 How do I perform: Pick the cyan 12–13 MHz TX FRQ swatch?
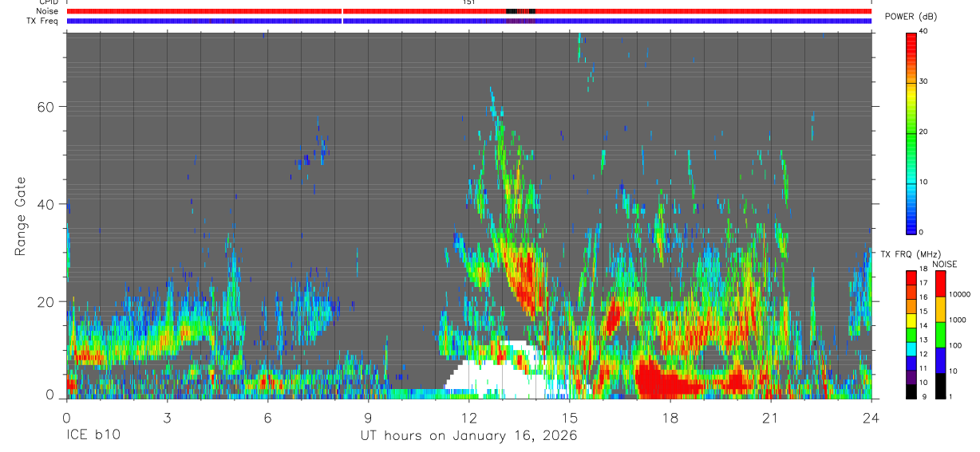[x=911, y=348]
